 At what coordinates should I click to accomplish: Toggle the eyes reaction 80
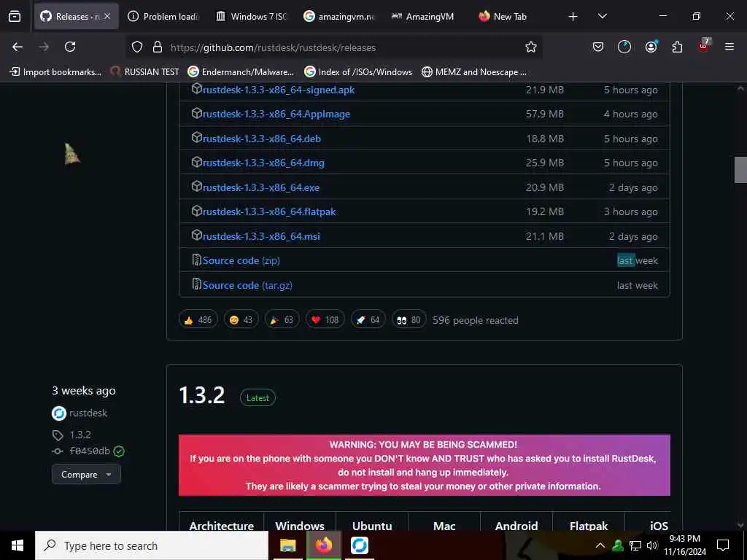(x=409, y=320)
